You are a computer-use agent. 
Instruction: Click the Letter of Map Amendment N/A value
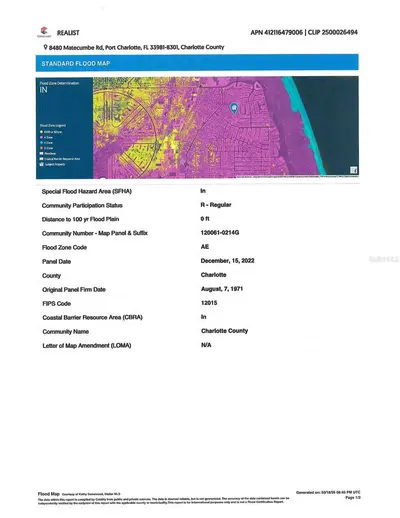206,345
